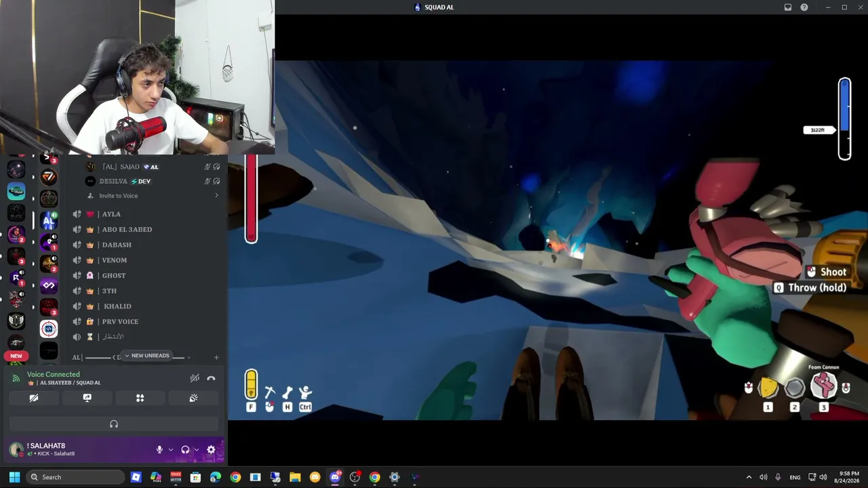Open the orange 7-logo server icon

click(x=48, y=177)
